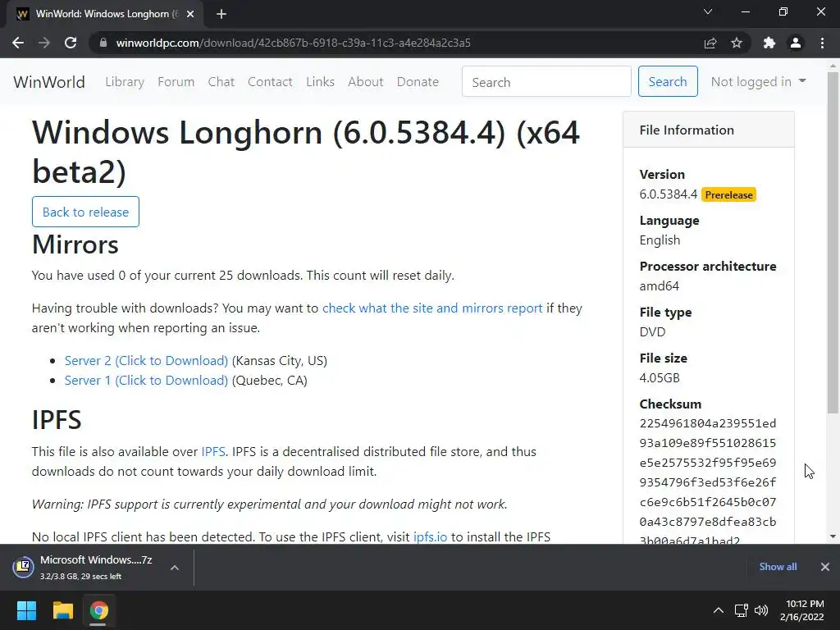Image resolution: width=840 pixels, height=630 pixels.
Task: Open the network status tray icon
Action: pyautogui.click(x=742, y=610)
